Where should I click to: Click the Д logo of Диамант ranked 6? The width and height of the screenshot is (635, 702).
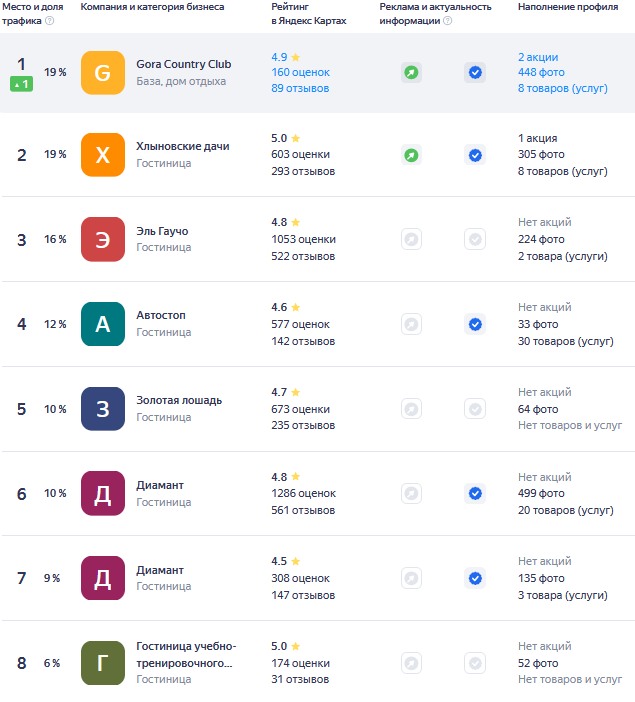coord(103,493)
